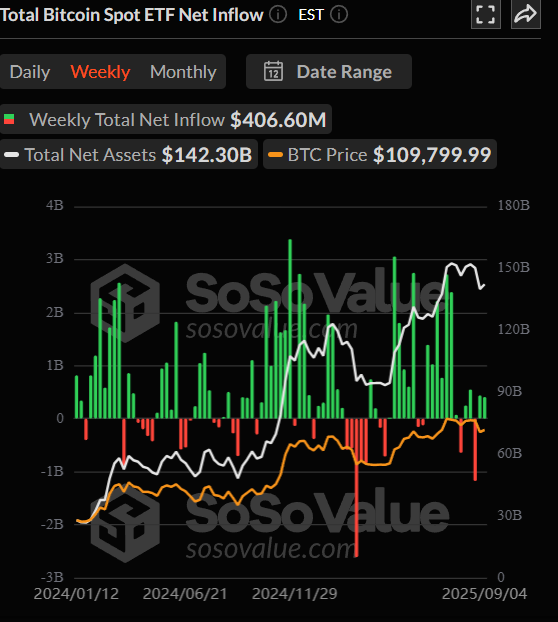Click the info icon next to EST
Viewport: 558px width, 622px height.
339,15
